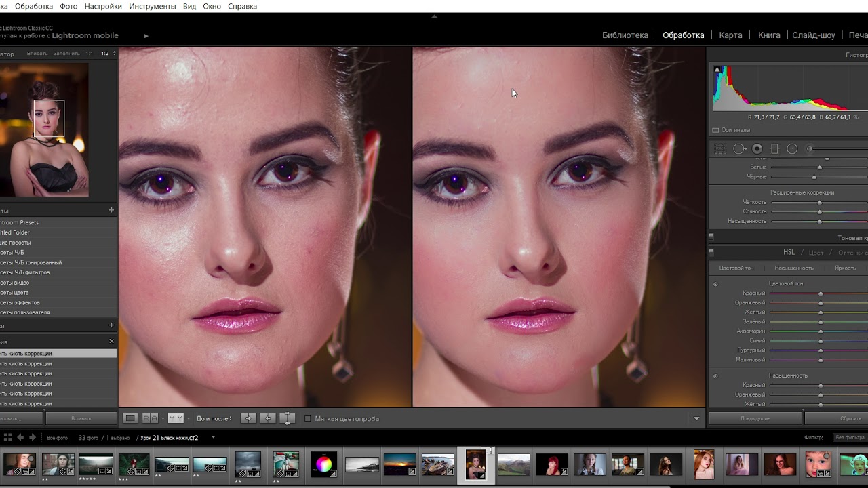Open the Вид menu

coord(190,6)
